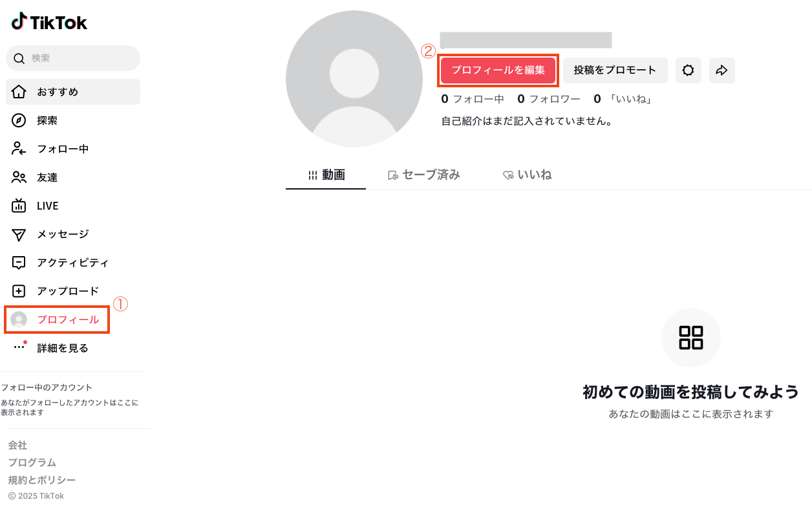Open the LIVE TV icon
Screen dimensions: 812x511
(19, 206)
